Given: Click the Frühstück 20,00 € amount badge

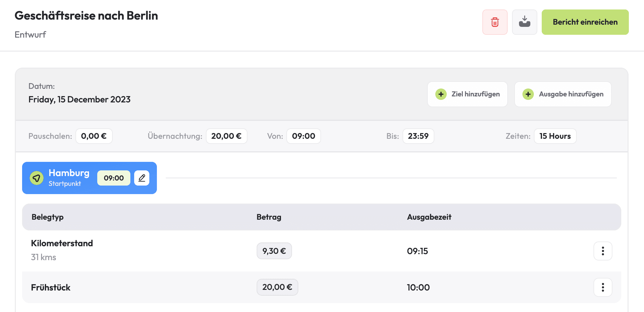Looking at the screenshot, I should 277,287.
